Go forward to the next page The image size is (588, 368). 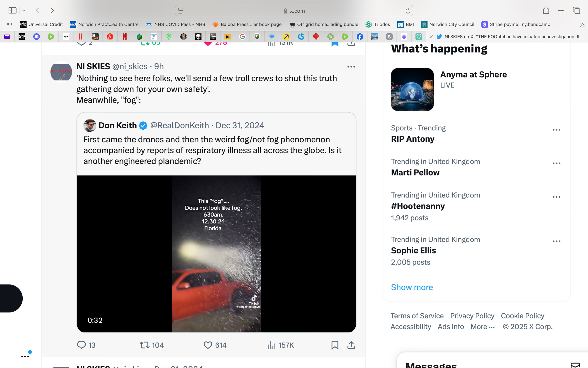coord(52,10)
